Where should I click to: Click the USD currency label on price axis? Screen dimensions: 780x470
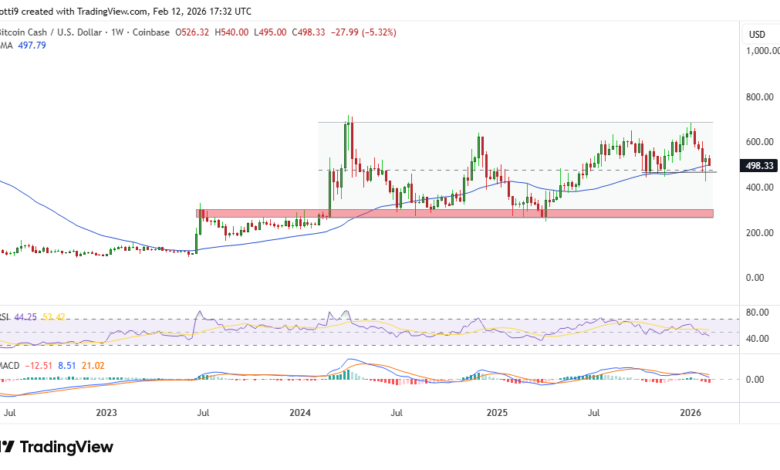tap(756, 35)
